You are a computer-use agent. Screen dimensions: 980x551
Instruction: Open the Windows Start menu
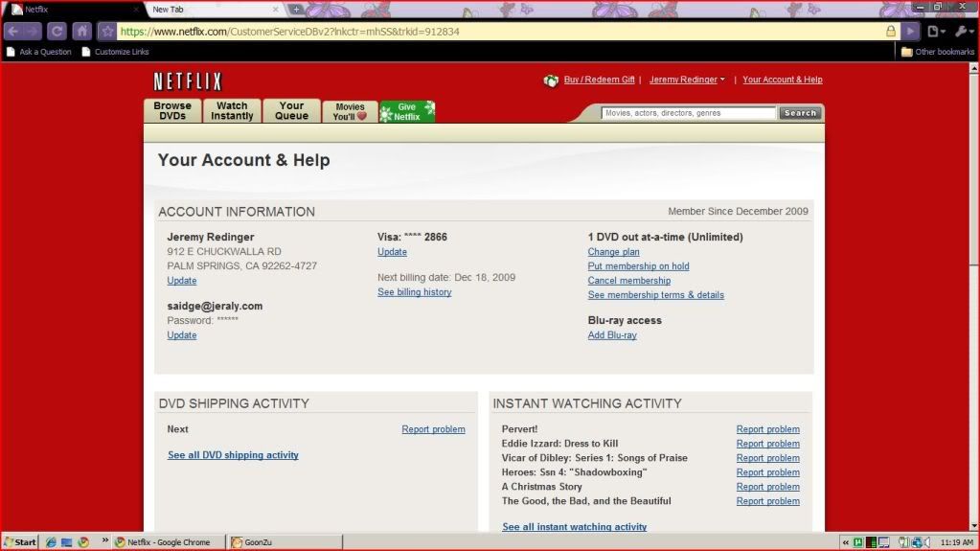click(20, 542)
